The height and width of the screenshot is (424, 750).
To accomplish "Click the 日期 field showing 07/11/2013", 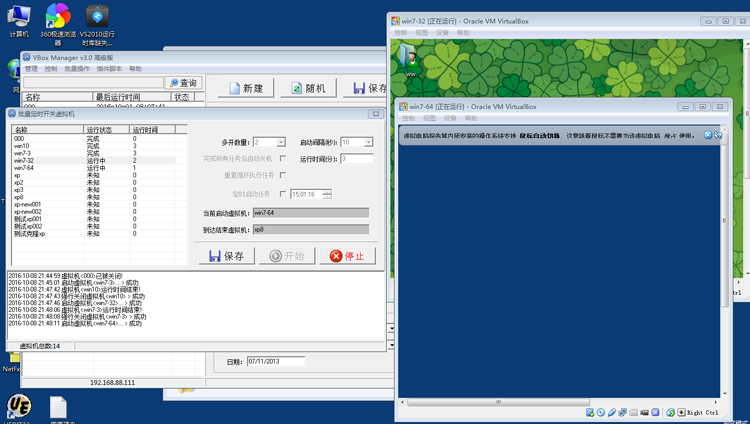I will click(x=276, y=361).
